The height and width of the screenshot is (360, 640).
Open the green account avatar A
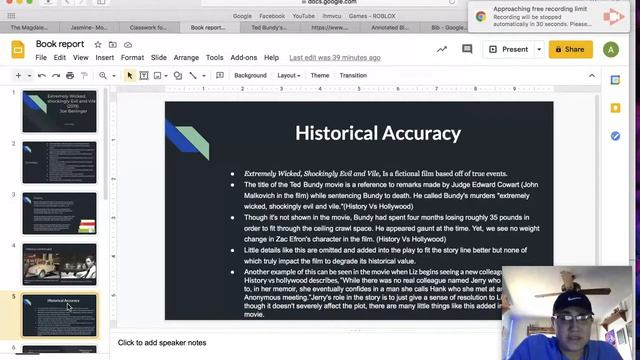point(611,50)
